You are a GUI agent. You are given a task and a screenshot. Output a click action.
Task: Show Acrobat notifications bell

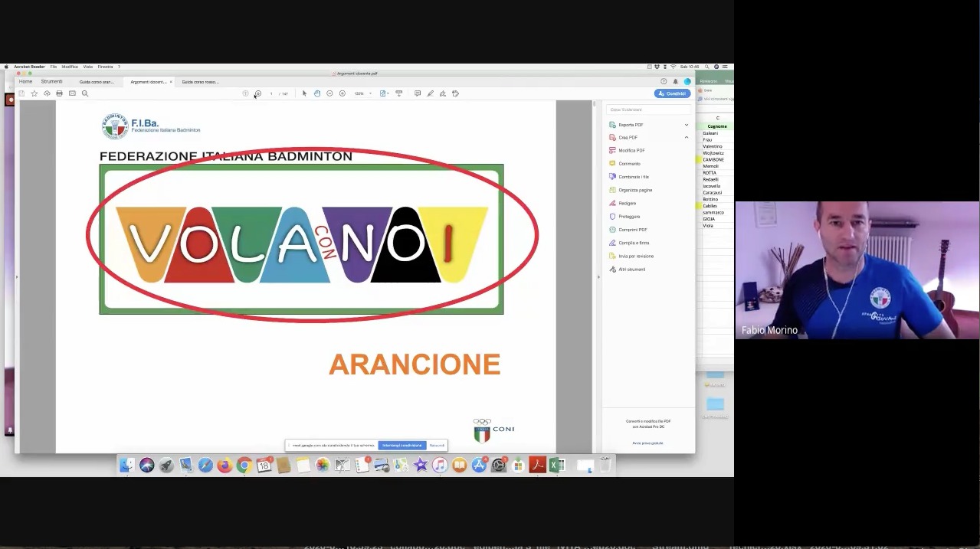pyautogui.click(x=675, y=81)
